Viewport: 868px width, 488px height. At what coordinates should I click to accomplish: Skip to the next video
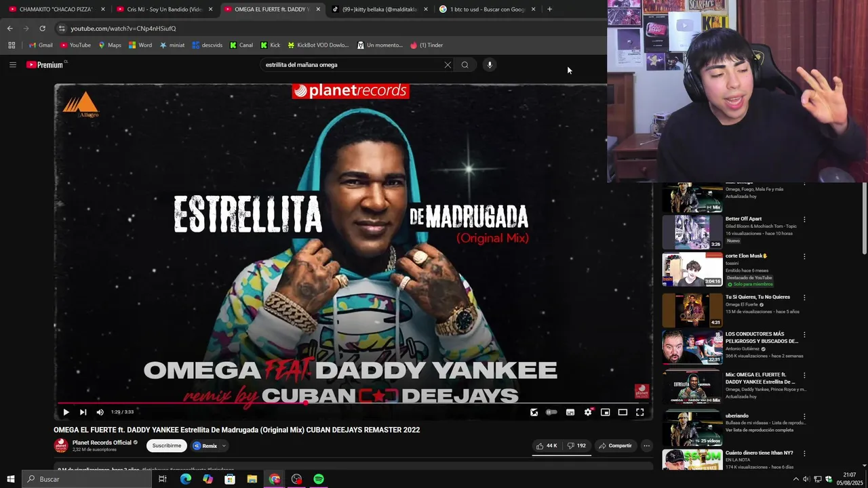pyautogui.click(x=83, y=412)
